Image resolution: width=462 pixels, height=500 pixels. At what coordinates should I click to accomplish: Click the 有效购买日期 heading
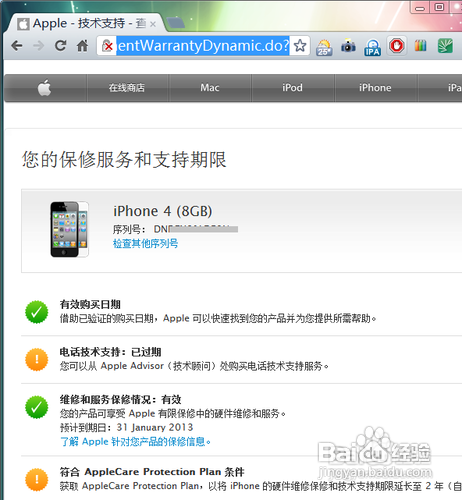tap(90, 304)
